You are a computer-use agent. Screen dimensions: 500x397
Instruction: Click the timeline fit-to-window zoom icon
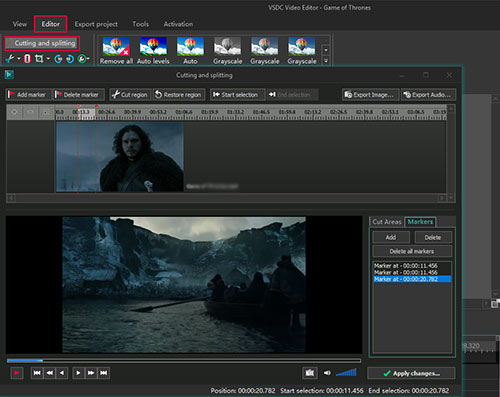[46, 112]
